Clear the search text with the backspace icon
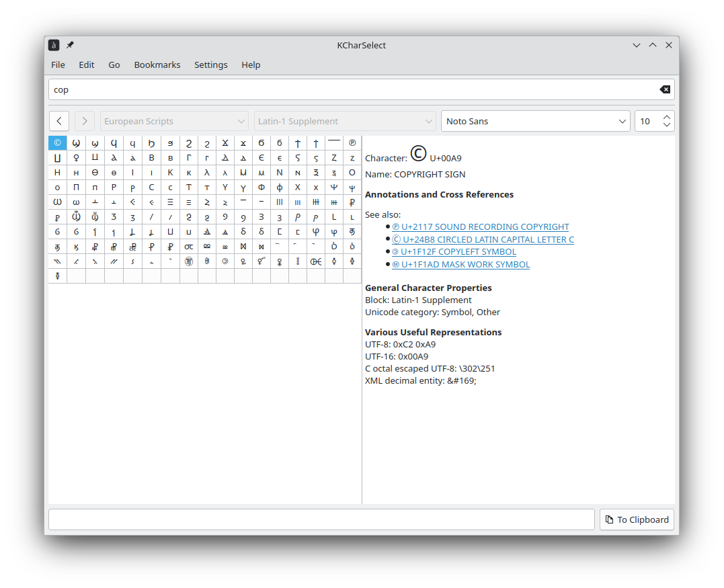Screen dimensions: 724x588 pyautogui.click(x=664, y=89)
